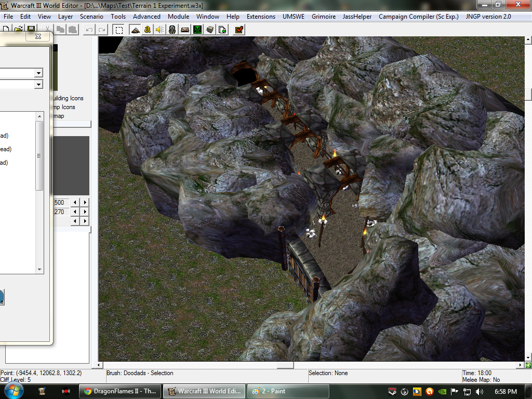Viewport: 532px width, 399px height.
Task: Click the Test Map checkmark icon
Action: tap(239, 30)
